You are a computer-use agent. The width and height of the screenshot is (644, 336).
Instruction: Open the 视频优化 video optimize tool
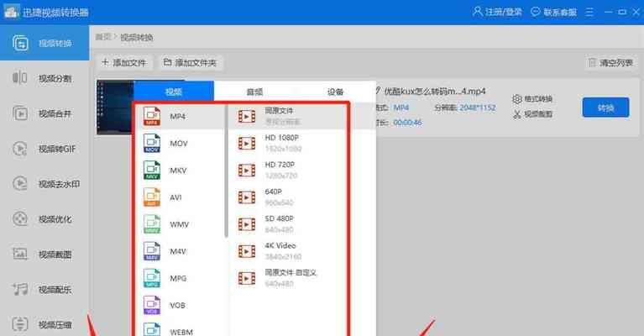45,219
